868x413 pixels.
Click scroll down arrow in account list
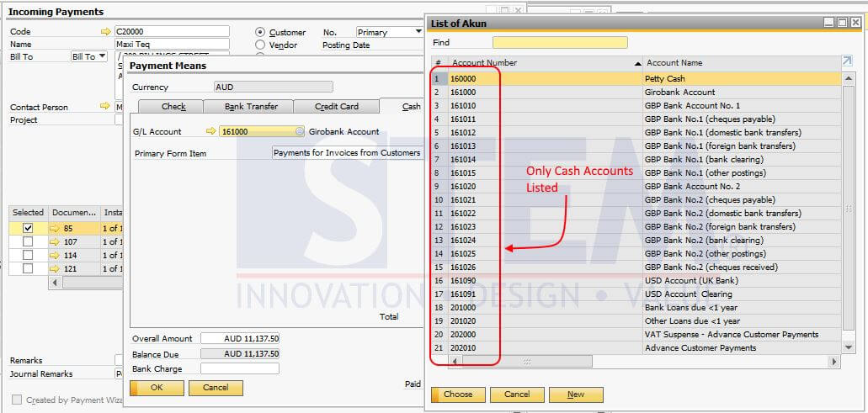pyautogui.click(x=848, y=347)
